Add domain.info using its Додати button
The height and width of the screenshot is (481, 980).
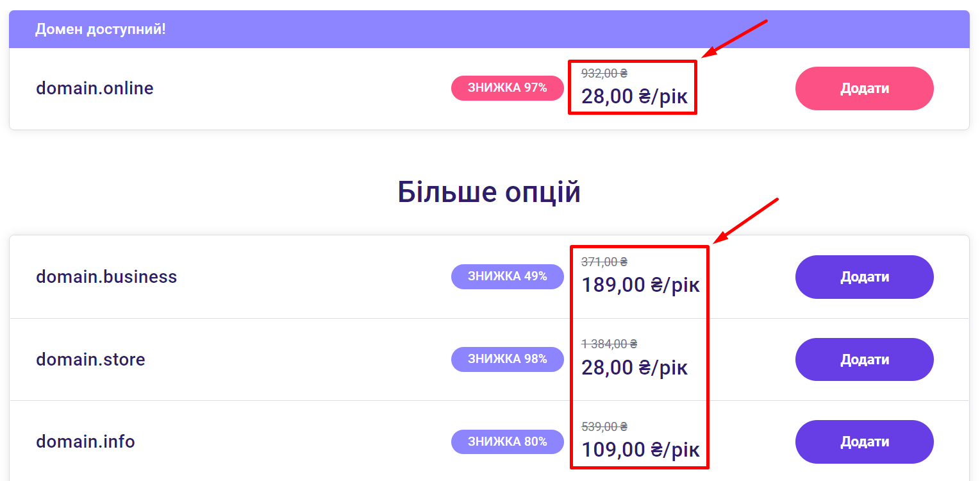pyautogui.click(x=864, y=442)
